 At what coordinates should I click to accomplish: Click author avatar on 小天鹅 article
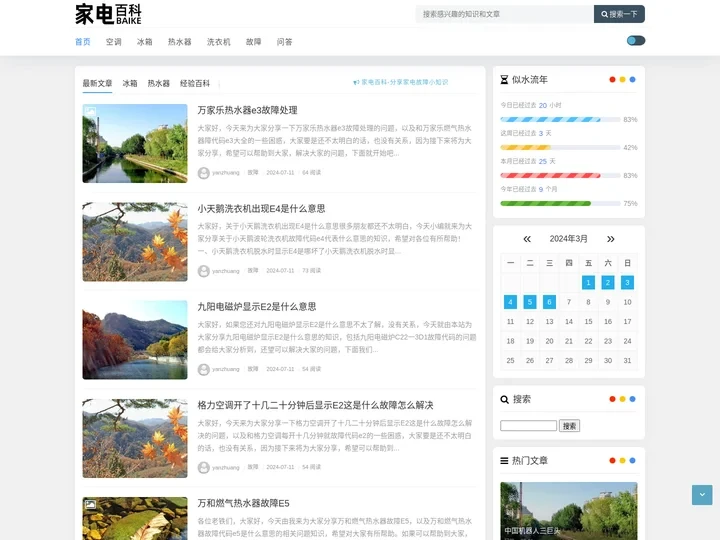pyautogui.click(x=203, y=271)
